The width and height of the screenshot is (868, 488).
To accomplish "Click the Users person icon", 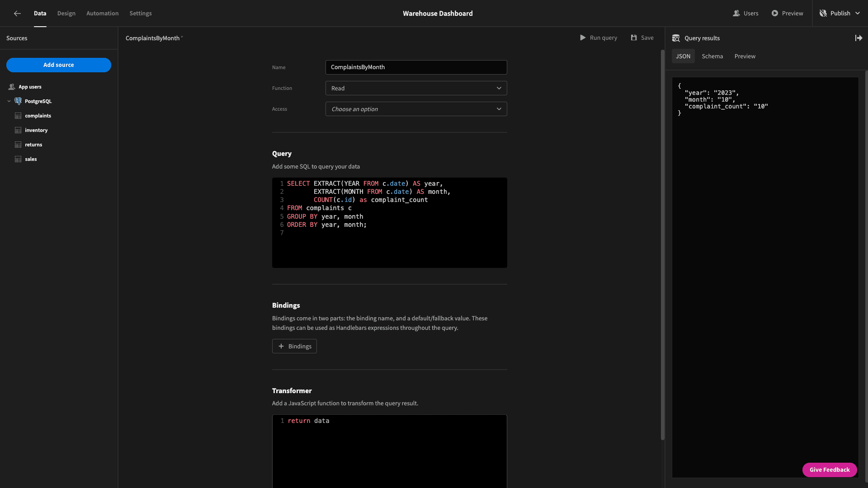I will [736, 14].
